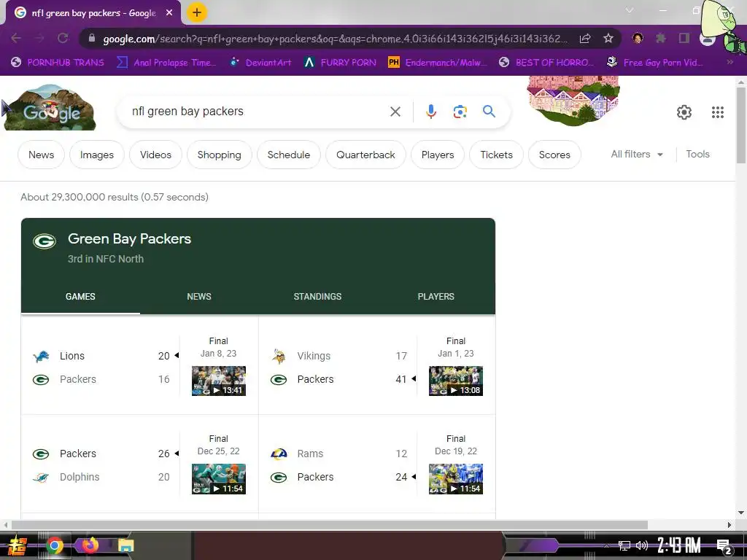Screen dimensions: 747x560
Task: Bookmark this page with the star icon
Action: (608, 38)
